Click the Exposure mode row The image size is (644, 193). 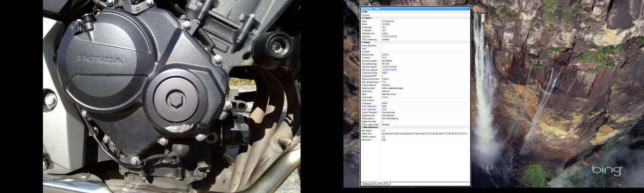click(415, 115)
